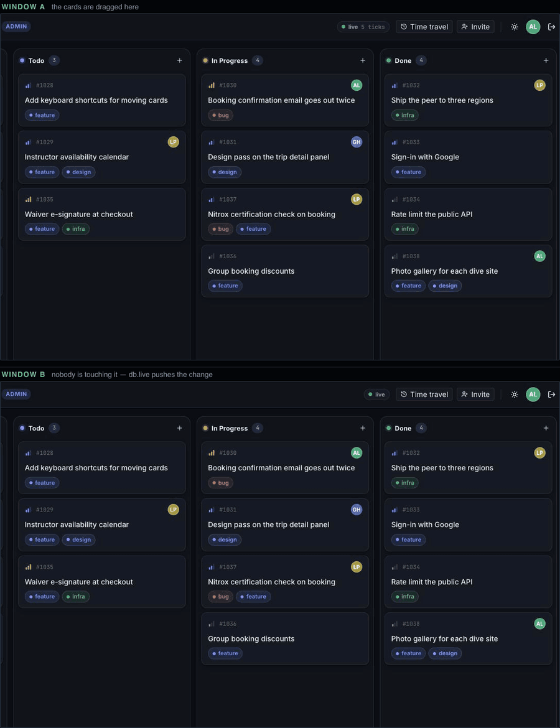
Task: Click the live 5 ticks indicator in Window A
Action: point(363,27)
